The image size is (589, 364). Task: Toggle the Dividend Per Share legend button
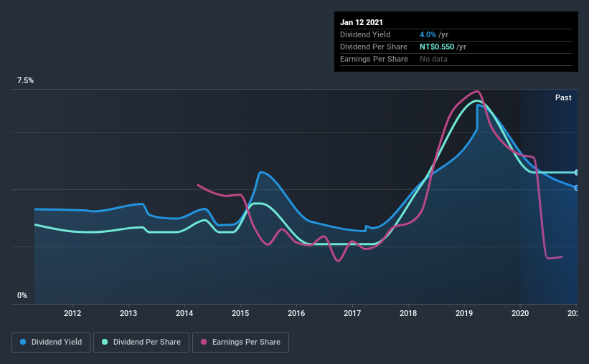[141, 343]
